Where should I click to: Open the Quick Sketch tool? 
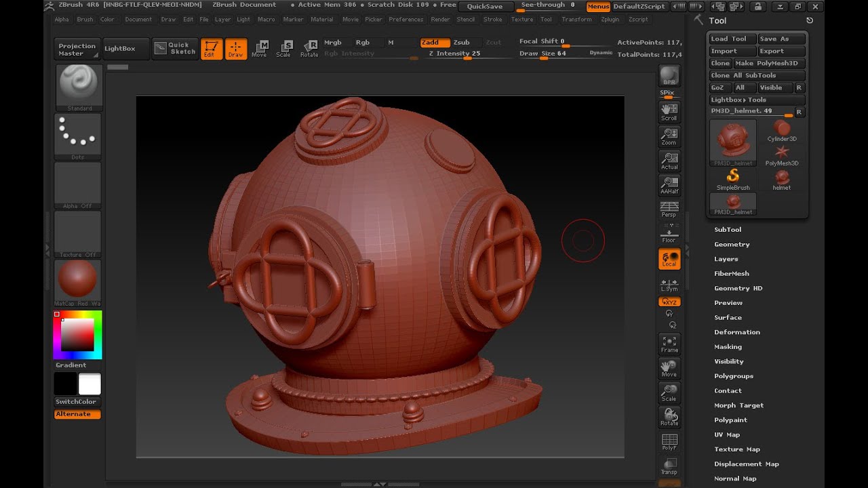(175, 48)
